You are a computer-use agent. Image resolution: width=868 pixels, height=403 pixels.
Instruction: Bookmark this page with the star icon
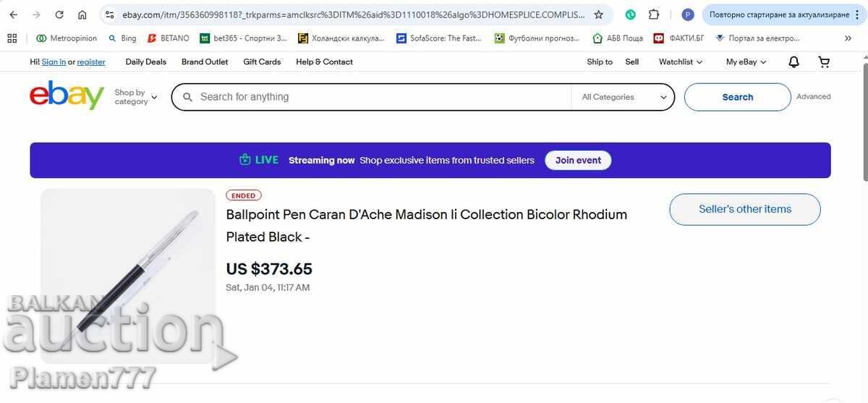coord(598,14)
